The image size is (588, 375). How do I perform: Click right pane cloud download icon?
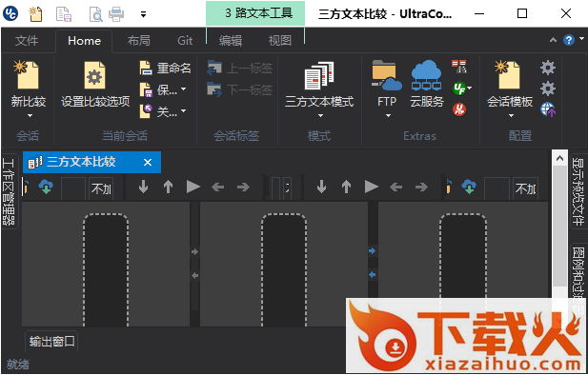pos(469,187)
